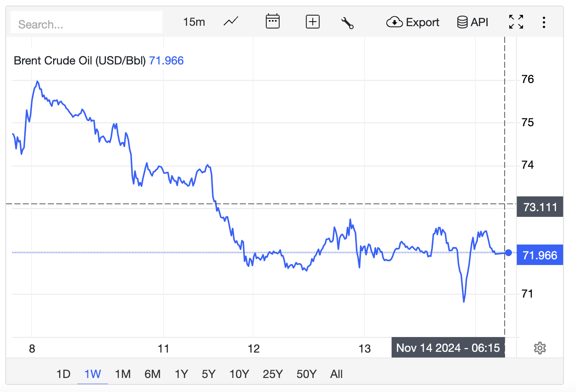The width and height of the screenshot is (576, 392).
Task: Click the plus icon to add comparison
Action: (x=313, y=22)
